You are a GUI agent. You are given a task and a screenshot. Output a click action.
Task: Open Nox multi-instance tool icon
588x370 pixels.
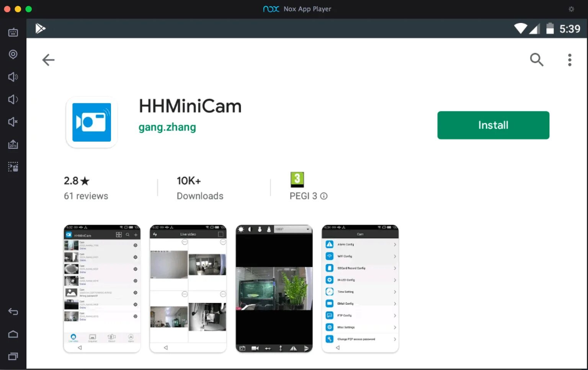(x=13, y=167)
